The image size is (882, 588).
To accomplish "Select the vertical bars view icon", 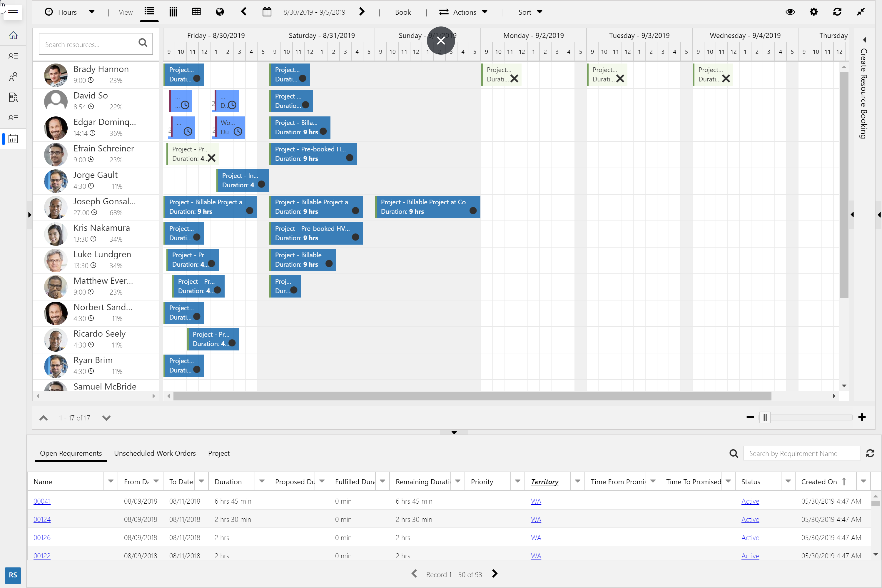I will [x=173, y=12].
